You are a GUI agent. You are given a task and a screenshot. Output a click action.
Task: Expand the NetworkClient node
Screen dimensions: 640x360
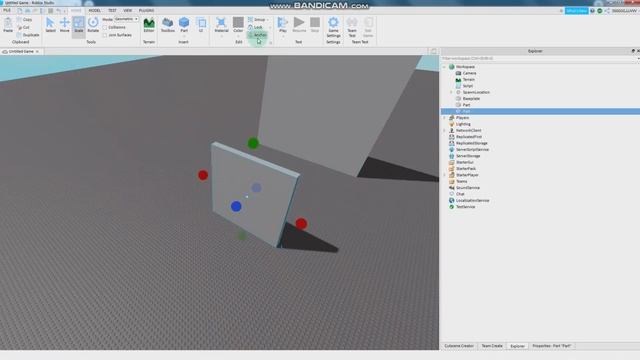click(x=444, y=130)
